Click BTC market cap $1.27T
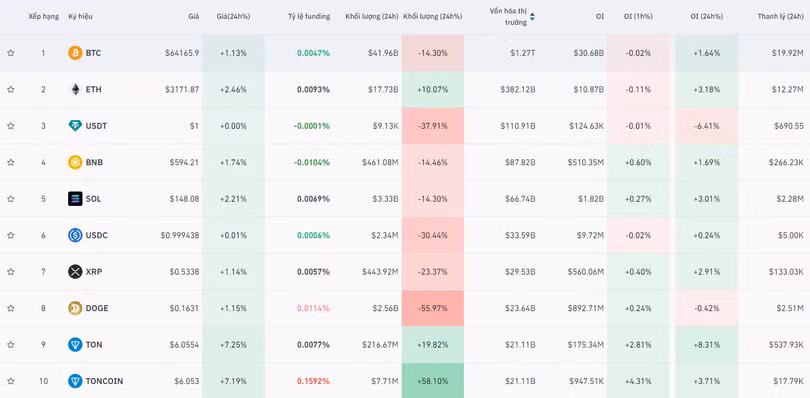Image resolution: width=810 pixels, height=398 pixels. 522,53
